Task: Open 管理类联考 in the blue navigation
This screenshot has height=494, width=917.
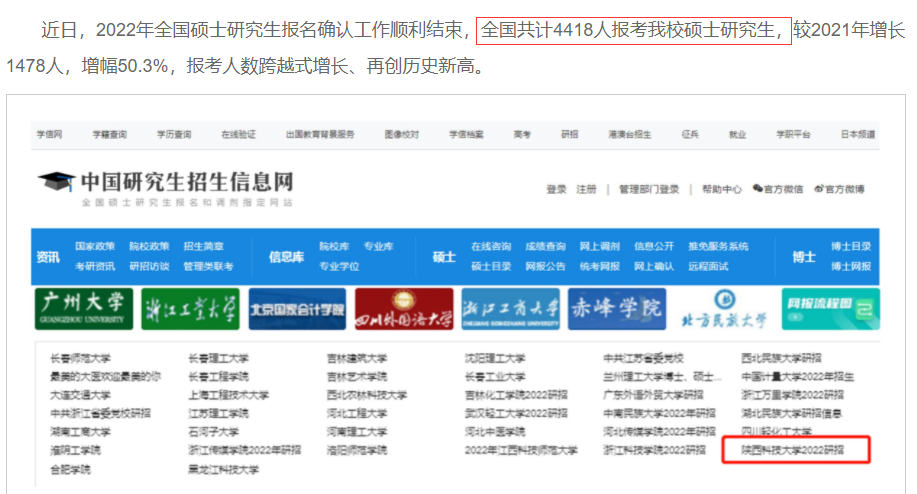Action: tap(208, 267)
